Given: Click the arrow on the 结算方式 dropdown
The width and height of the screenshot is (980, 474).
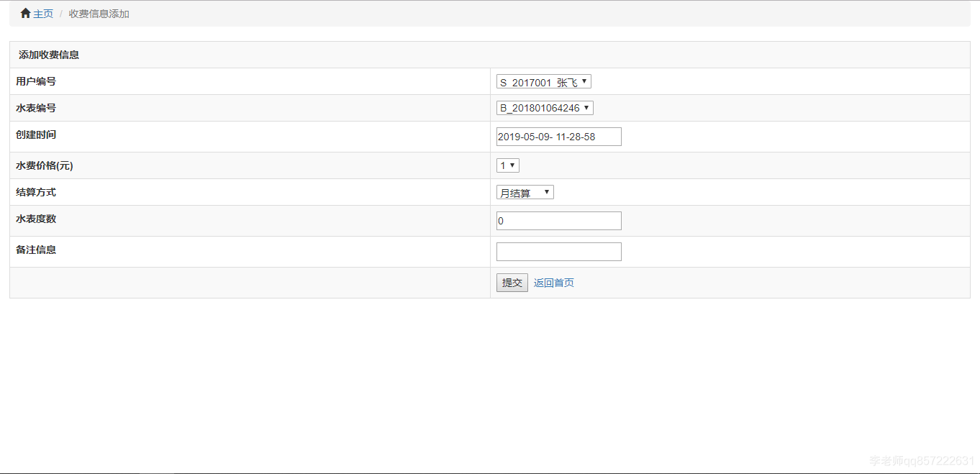Looking at the screenshot, I should coord(546,191).
